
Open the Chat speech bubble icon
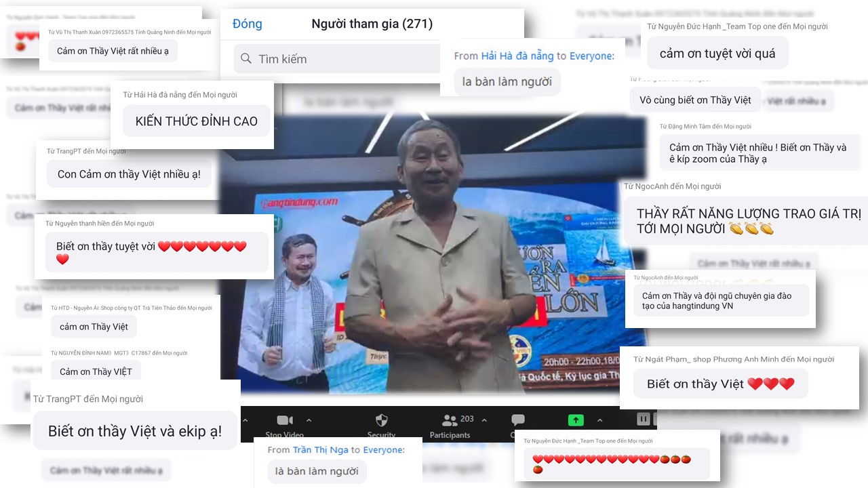point(518,420)
